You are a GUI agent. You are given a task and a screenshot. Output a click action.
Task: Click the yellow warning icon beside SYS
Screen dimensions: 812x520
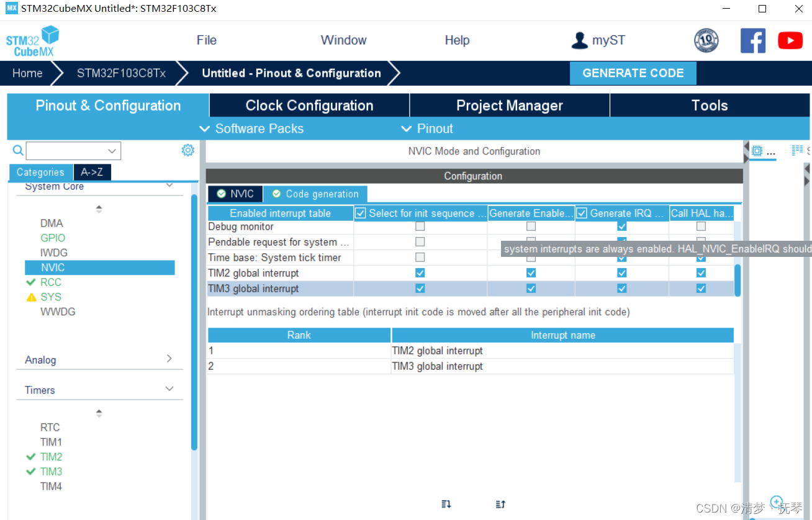point(31,297)
